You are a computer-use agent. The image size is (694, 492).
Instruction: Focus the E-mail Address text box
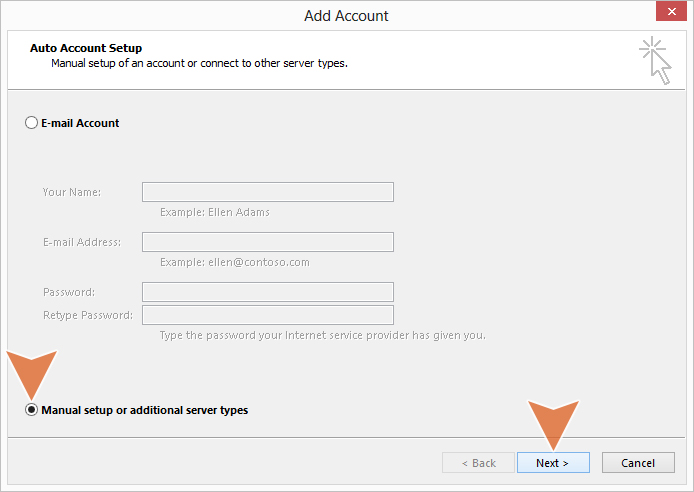[x=268, y=242]
